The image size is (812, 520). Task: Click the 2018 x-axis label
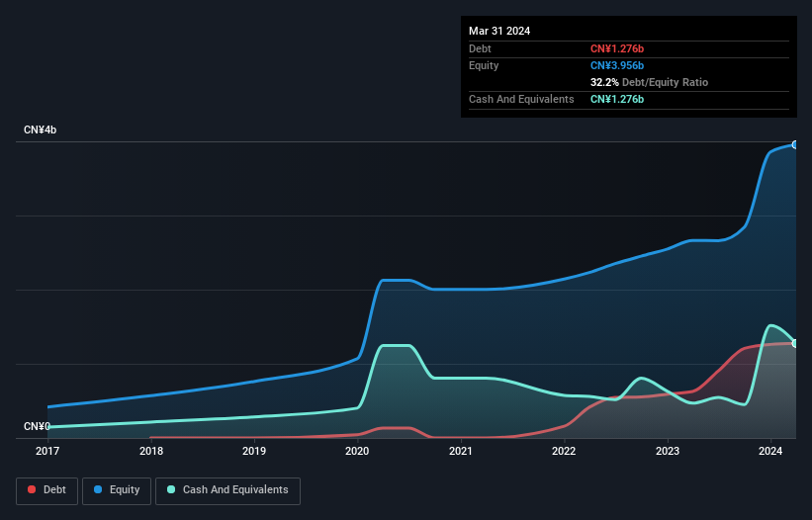151,451
